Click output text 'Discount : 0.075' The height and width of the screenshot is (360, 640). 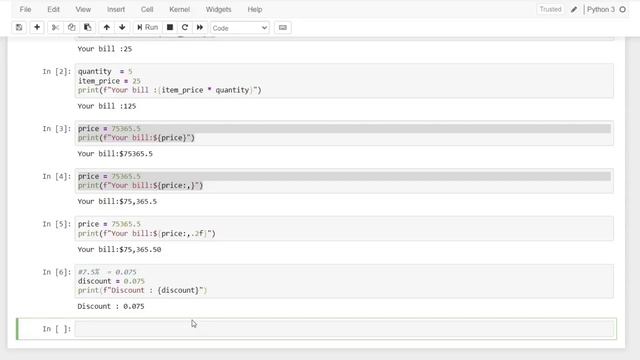click(111, 306)
